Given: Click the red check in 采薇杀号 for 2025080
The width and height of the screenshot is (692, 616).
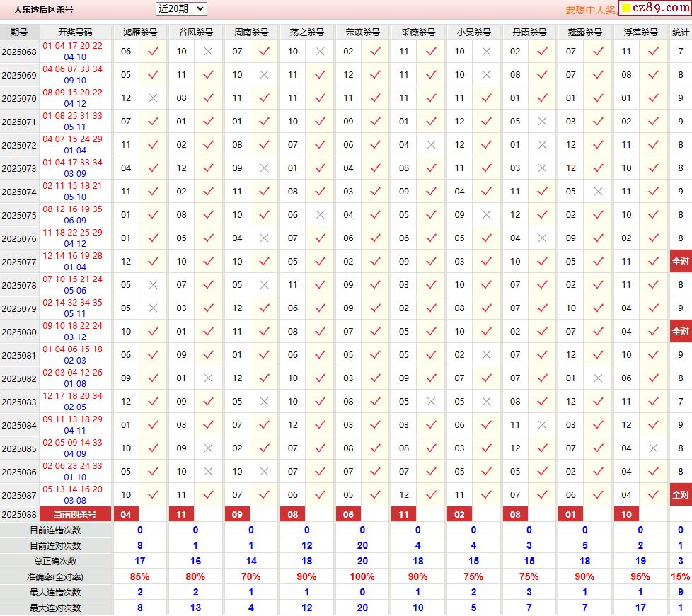Looking at the screenshot, I should [x=431, y=332].
